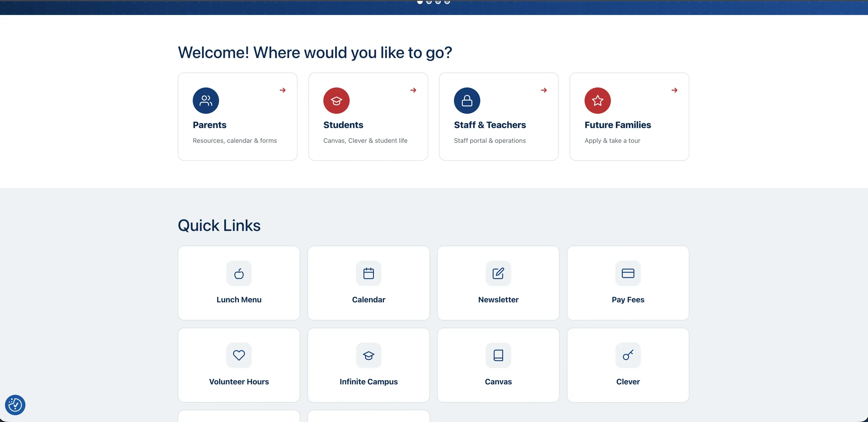Select the third carousel slide dot

click(438, 2)
